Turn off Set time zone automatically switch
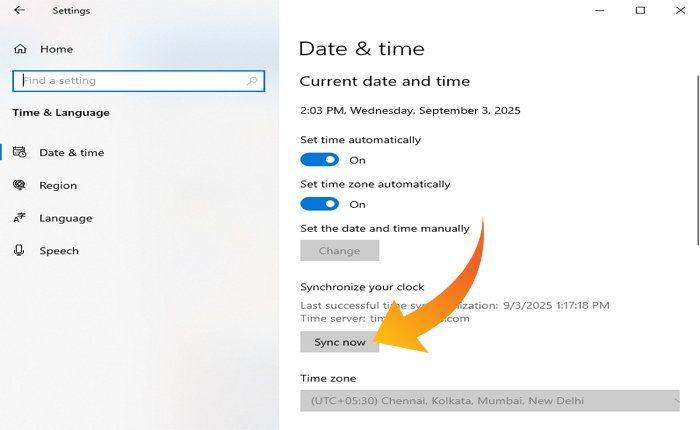Viewport: 700px width, 430px height. point(320,204)
